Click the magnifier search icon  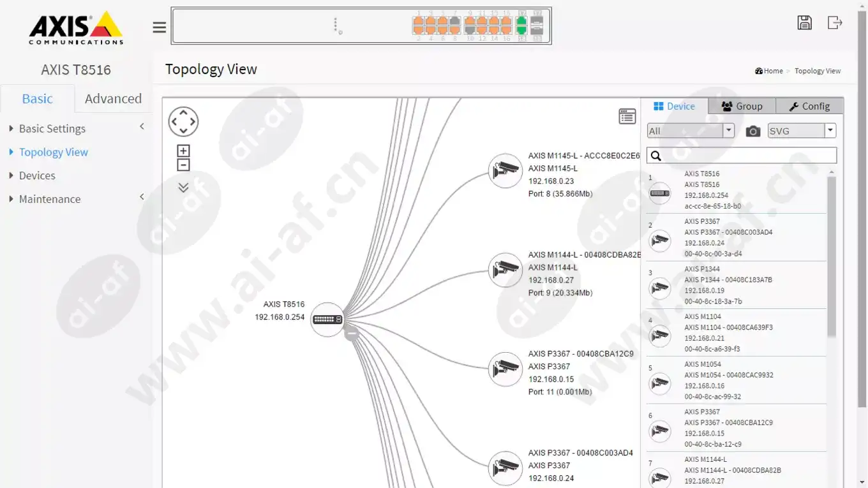point(656,156)
